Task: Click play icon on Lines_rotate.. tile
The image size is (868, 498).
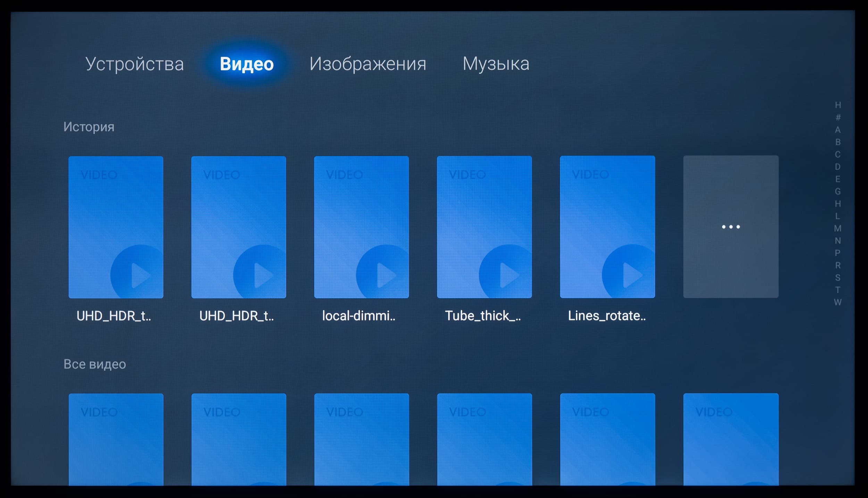Action: pyautogui.click(x=632, y=275)
